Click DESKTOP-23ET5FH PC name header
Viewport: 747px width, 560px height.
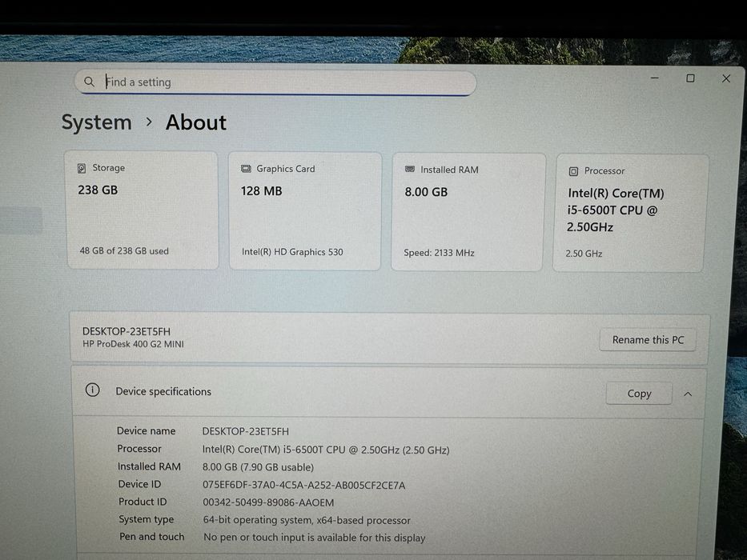127,331
